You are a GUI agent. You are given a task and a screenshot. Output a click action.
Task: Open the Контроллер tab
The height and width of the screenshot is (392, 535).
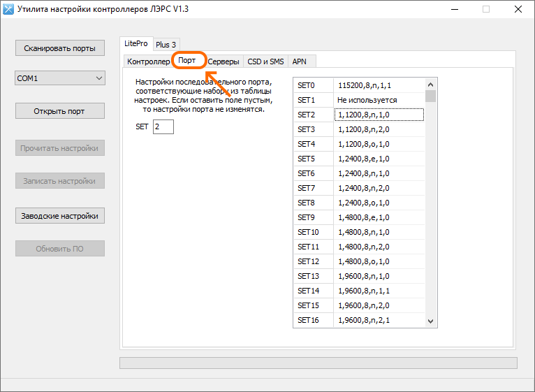coord(149,61)
